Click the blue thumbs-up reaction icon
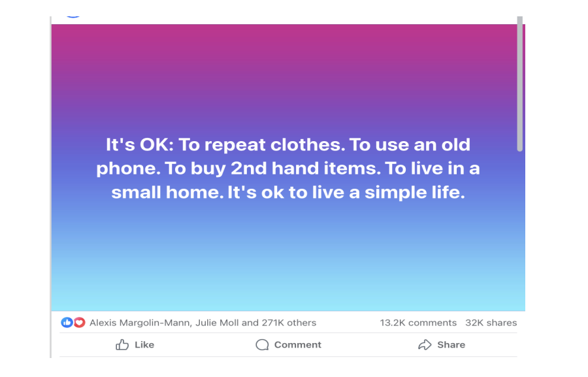This screenshot has width=588, height=377. pos(67,323)
